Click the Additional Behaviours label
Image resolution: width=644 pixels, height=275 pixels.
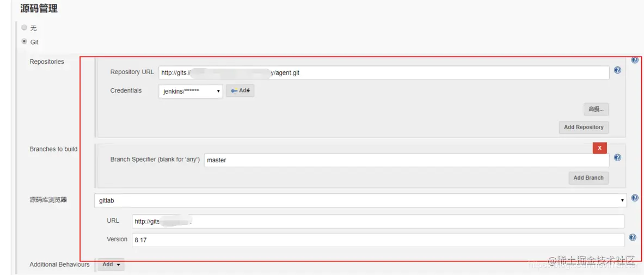(59, 265)
